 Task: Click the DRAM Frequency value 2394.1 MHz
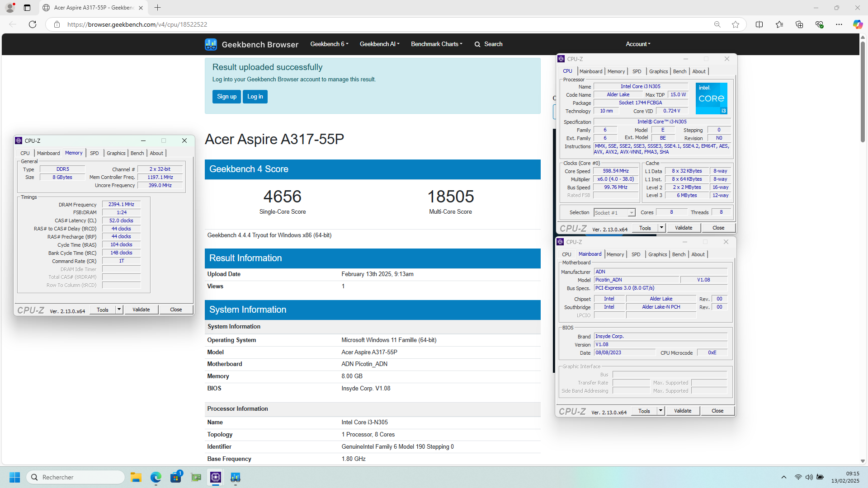121,205
